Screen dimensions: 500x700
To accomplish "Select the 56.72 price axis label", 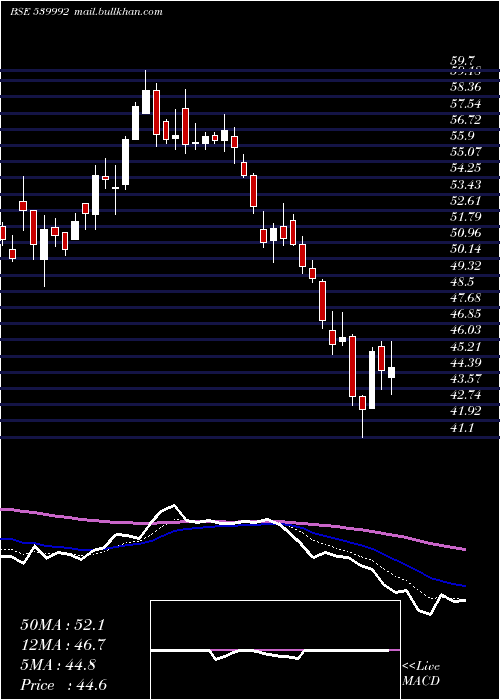I will [x=466, y=120].
